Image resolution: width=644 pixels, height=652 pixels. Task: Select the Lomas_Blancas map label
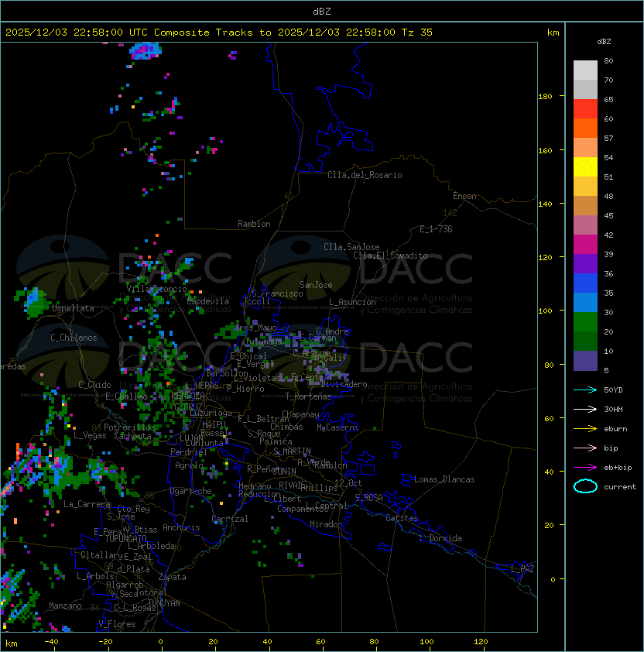(x=444, y=479)
